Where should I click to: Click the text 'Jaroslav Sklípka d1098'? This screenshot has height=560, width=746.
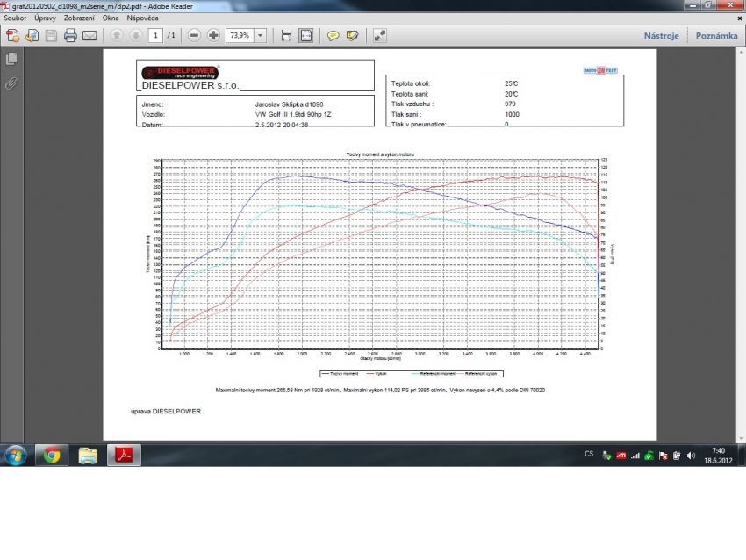click(290, 104)
